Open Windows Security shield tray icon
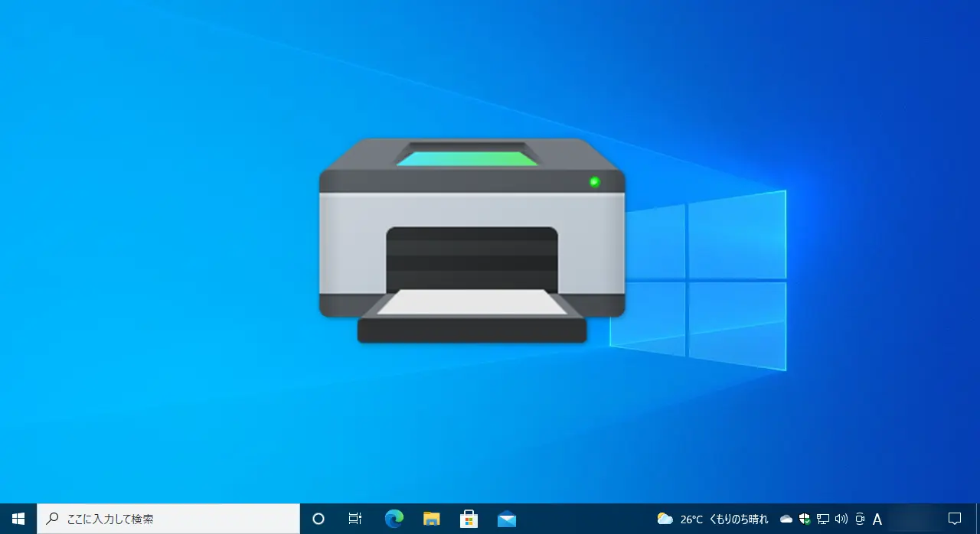 coord(805,519)
